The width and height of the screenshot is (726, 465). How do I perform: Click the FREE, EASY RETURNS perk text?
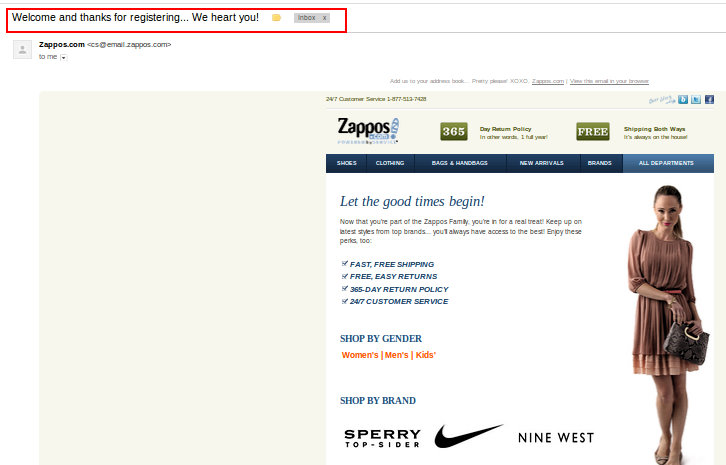coord(394,276)
